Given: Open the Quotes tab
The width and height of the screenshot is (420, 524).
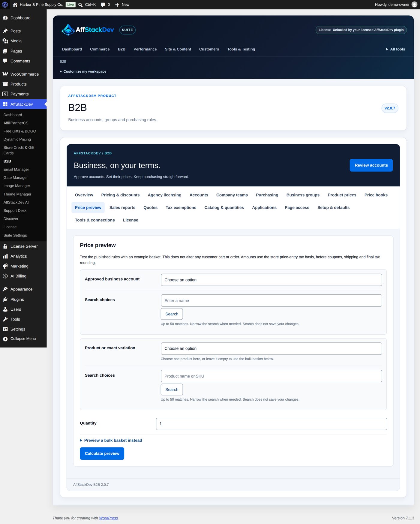Looking at the screenshot, I should click(150, 208).
